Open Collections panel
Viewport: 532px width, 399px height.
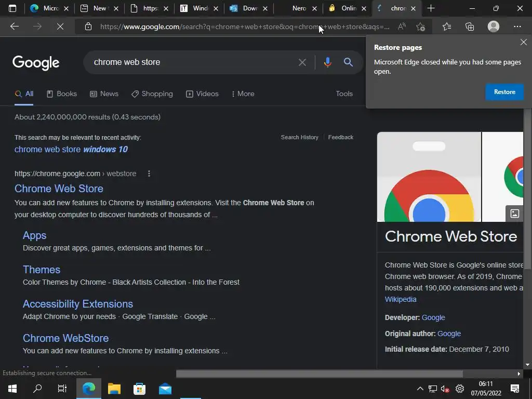click(x=470, y=26)
